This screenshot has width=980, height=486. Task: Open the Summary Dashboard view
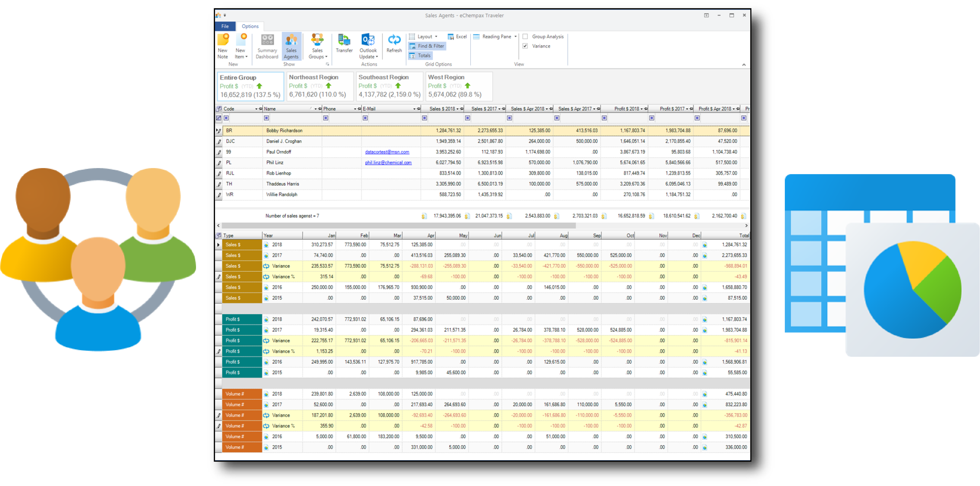point(267,46)
